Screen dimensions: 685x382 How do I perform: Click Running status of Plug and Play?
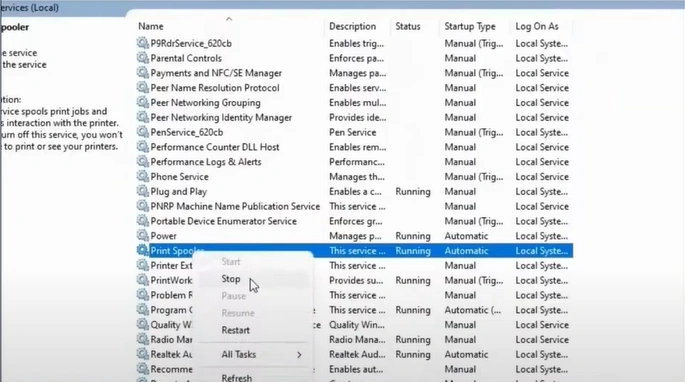[x=413, y=191]
